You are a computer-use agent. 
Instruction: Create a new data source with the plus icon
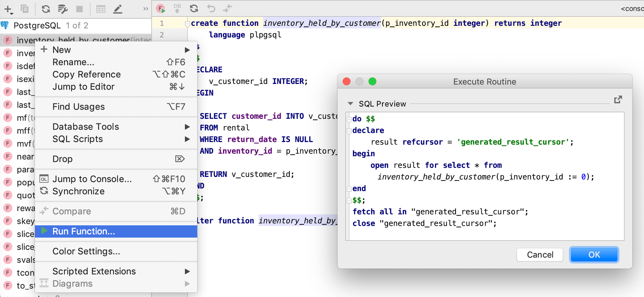(8, 9)
